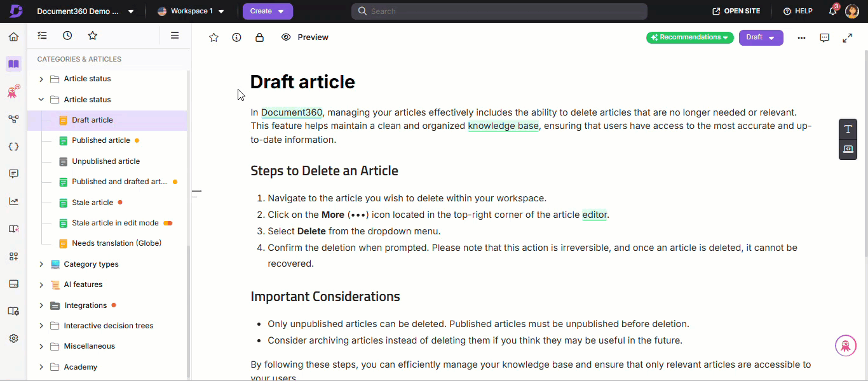Switch to the code view editor toggle
Image resolution: width=868 pixels, height=381 pixels.
[848, 149]
